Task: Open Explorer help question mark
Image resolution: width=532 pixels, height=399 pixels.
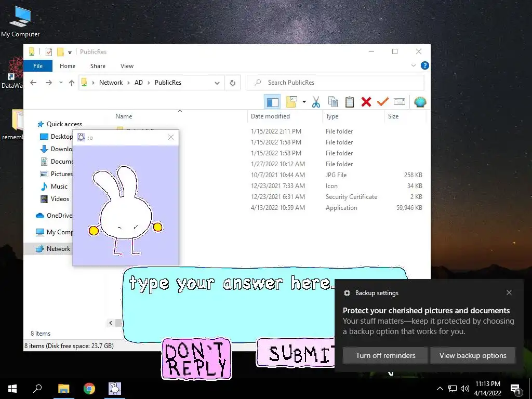Action: pos(425,65)
